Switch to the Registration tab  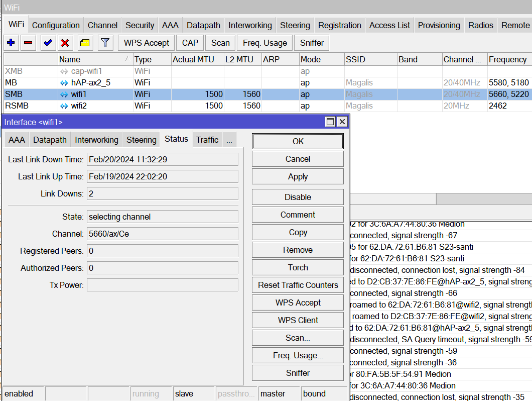click(339, 25)
